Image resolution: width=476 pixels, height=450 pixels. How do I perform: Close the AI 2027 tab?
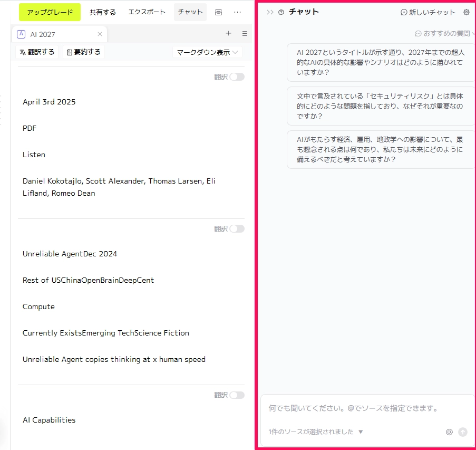[100, 34]
